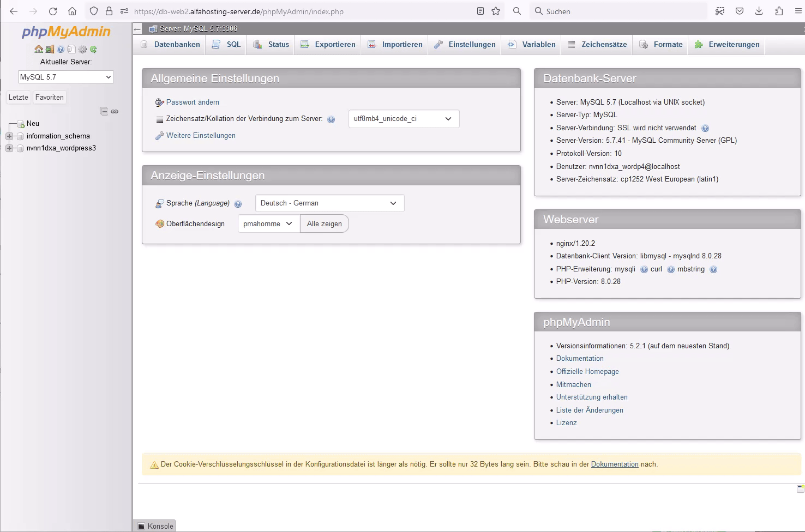
Task: Open Liste der Änderungen link
Action: 590,410
